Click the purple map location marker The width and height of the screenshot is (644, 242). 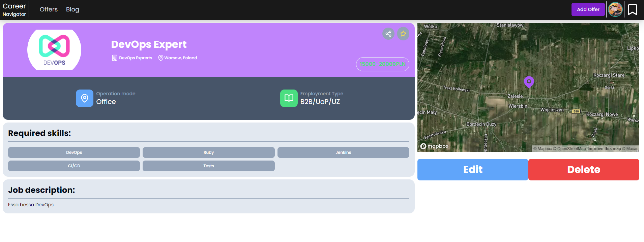coord(529,82)
